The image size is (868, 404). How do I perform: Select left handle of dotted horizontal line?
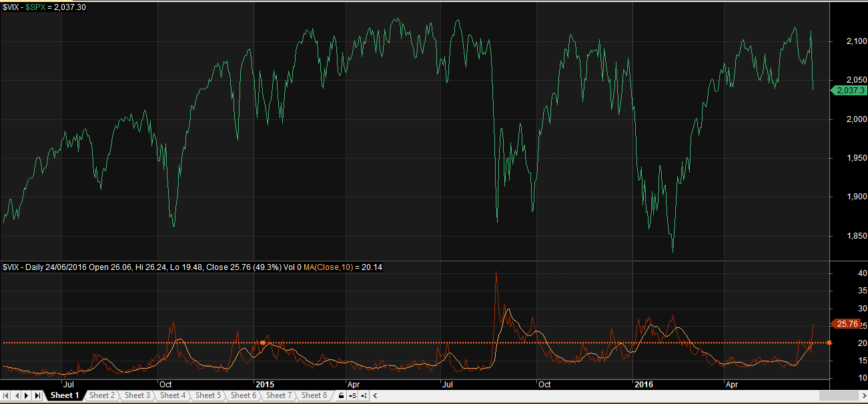coord(263,343)
